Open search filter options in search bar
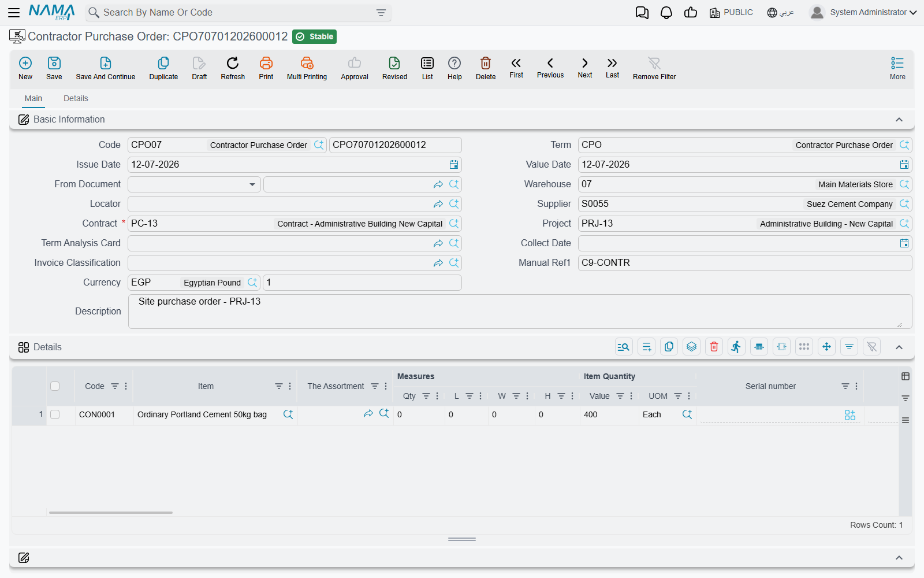This screenshot has width=924, height=578. click(x=381, y=13)
